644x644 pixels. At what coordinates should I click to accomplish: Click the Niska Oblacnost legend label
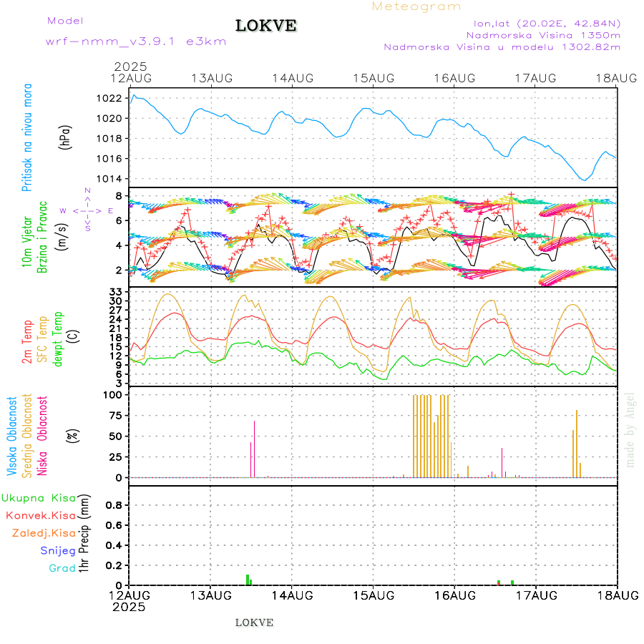point(43,435)
